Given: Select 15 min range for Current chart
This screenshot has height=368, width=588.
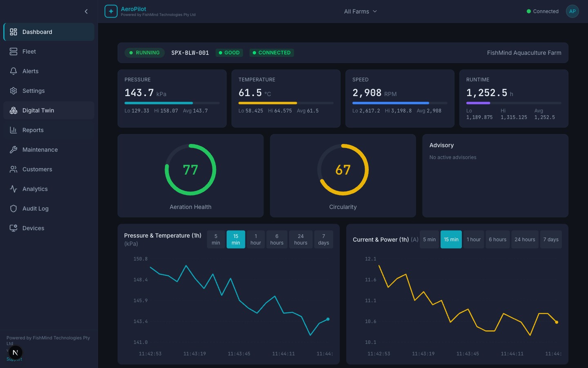Looking at the screenshot, I should tap(451, 240).
